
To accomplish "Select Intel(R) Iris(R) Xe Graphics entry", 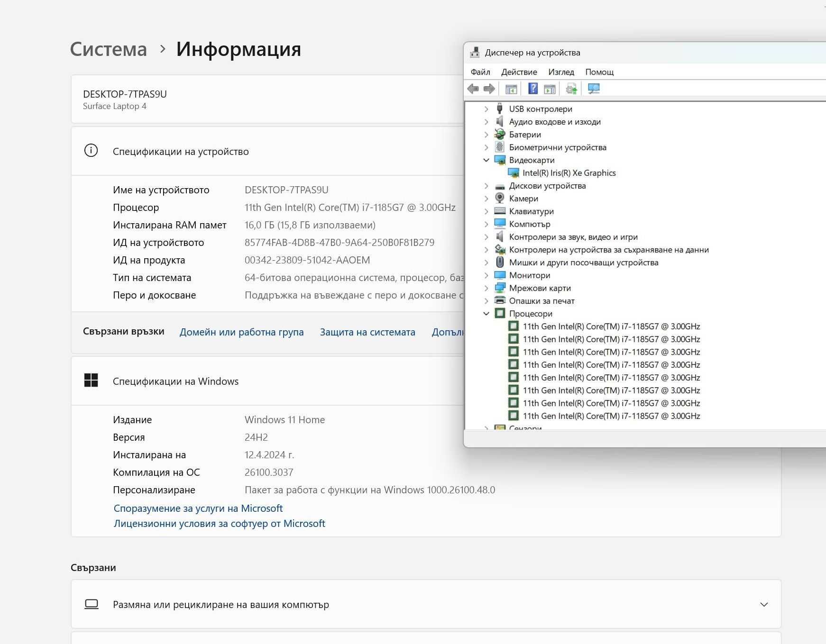I will pyautogui.click(x=569, y=173).
